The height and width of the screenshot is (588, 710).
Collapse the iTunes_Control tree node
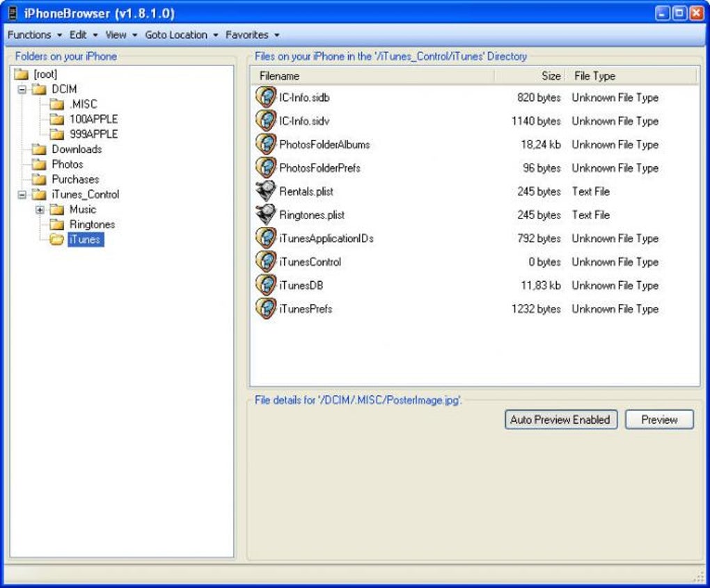coord(22,195)
